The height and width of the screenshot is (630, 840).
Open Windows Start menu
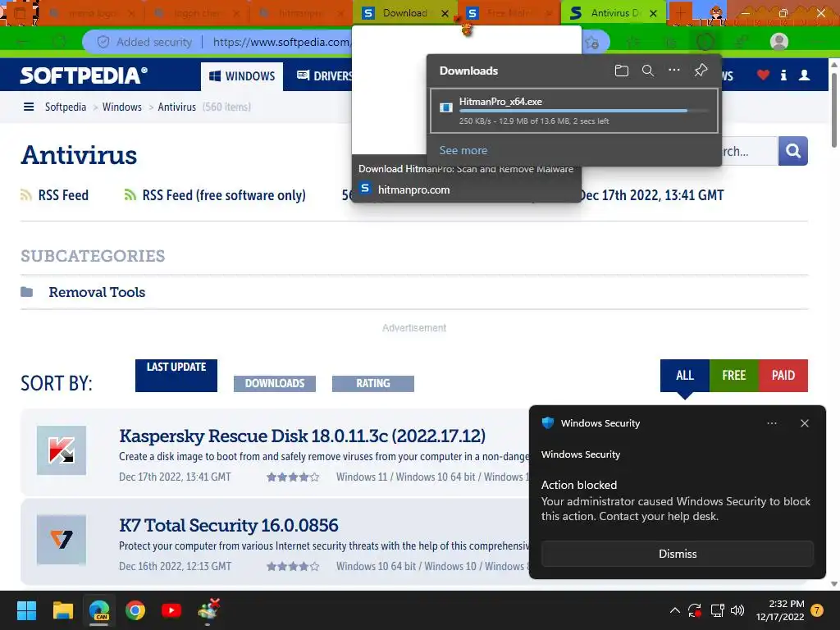click(26, 610)
